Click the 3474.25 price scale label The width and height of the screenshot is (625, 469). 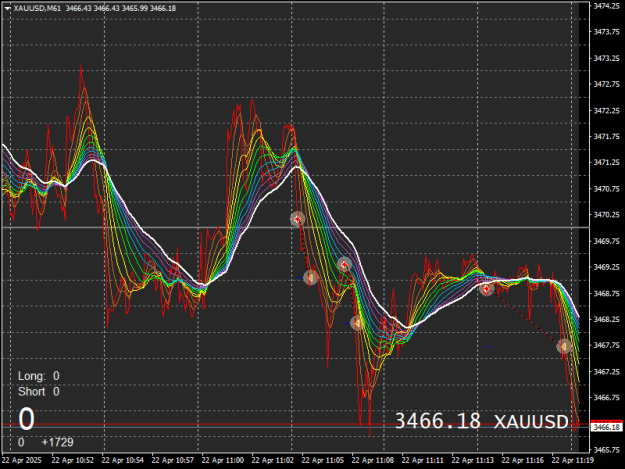coord(607,6)
